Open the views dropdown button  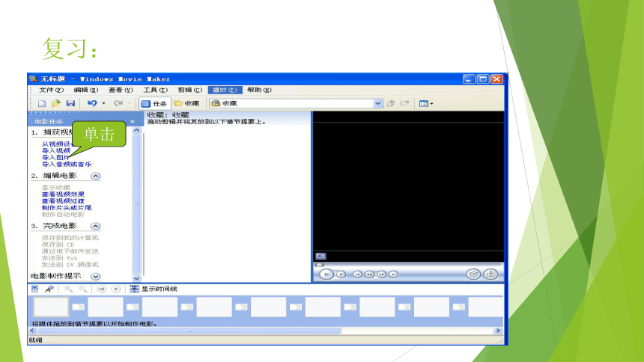click(426, 103)
